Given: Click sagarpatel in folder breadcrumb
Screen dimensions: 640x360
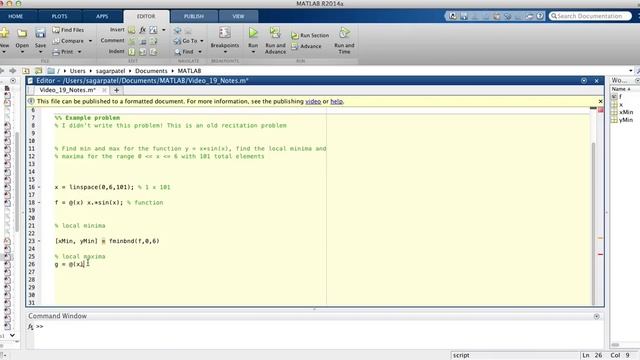Looking at the screenshot, I should pyautogui.click(x=111, y=71).
